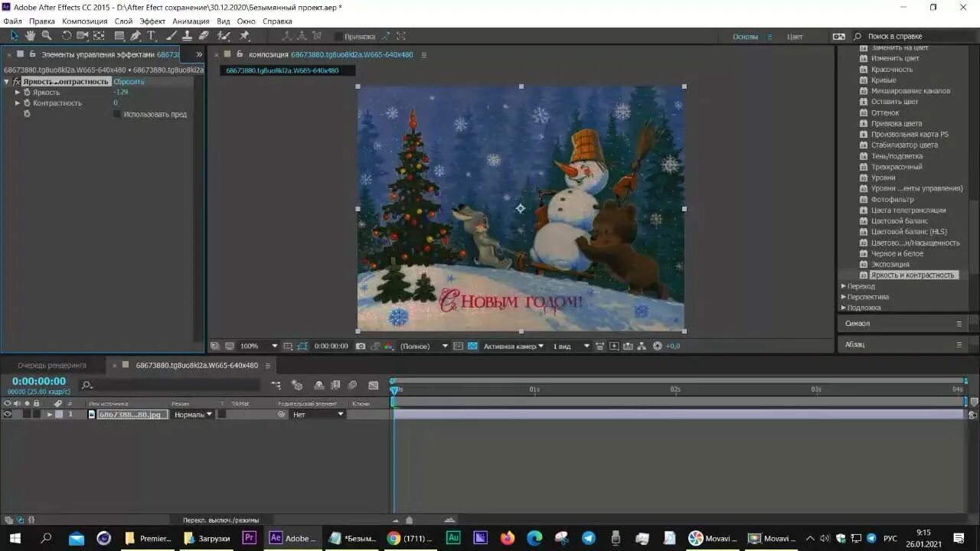Open the 1 вид layout dropdown
Image resolution: width=980 pixels, height=551 pixels.
pyautogui.click(x=571, y=346)
